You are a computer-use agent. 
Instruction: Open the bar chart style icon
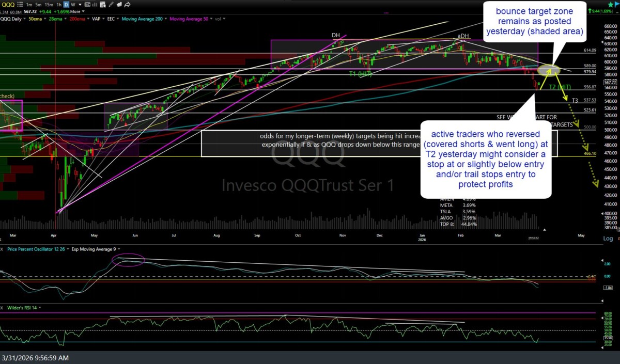(x=95, y=5)
